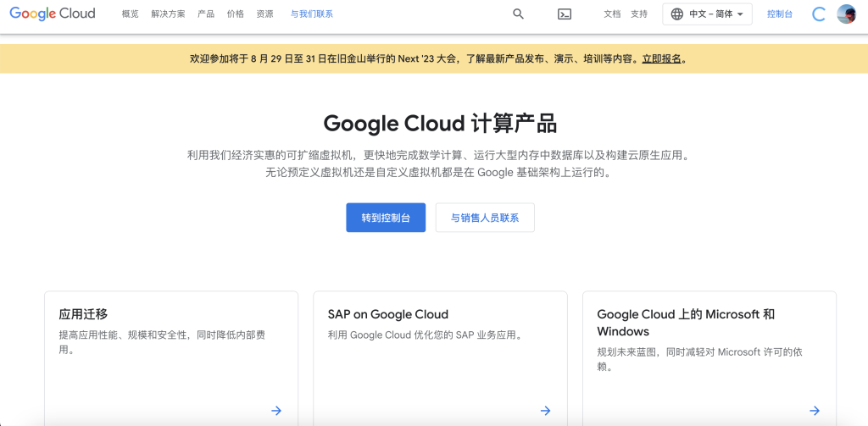Click the Google Cloud logo
868x426 pixels.
(x=53, y=14)
